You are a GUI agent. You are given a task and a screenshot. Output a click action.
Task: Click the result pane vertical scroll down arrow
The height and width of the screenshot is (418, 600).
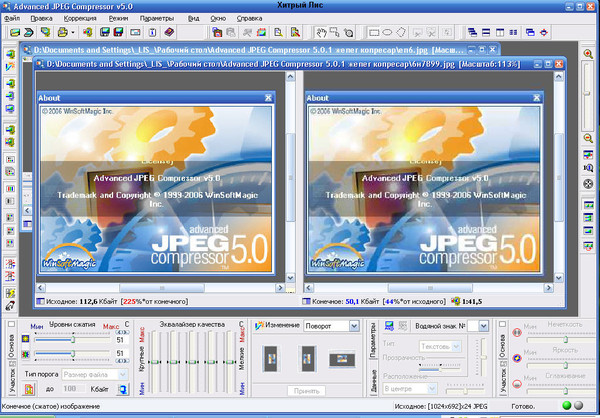pos(559,278)
